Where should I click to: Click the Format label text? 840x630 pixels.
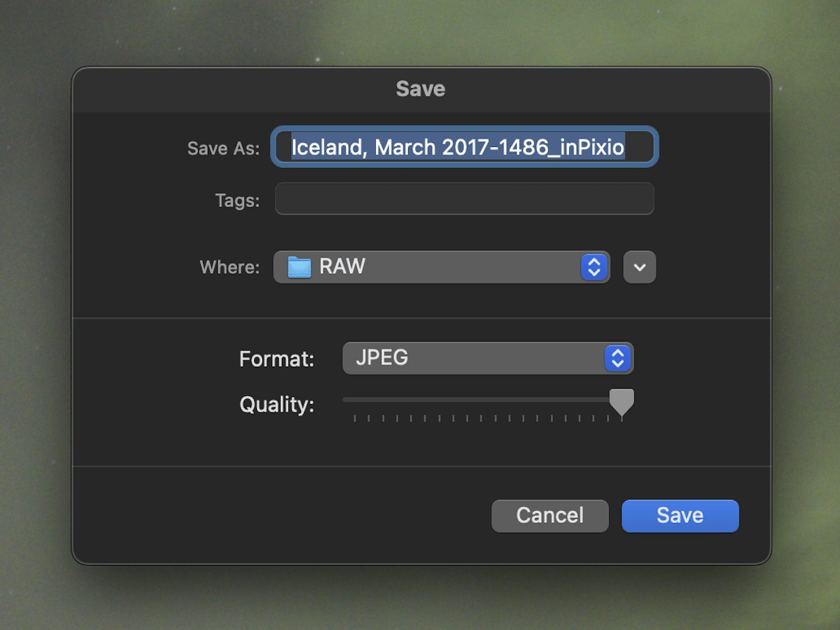point(276,358)
